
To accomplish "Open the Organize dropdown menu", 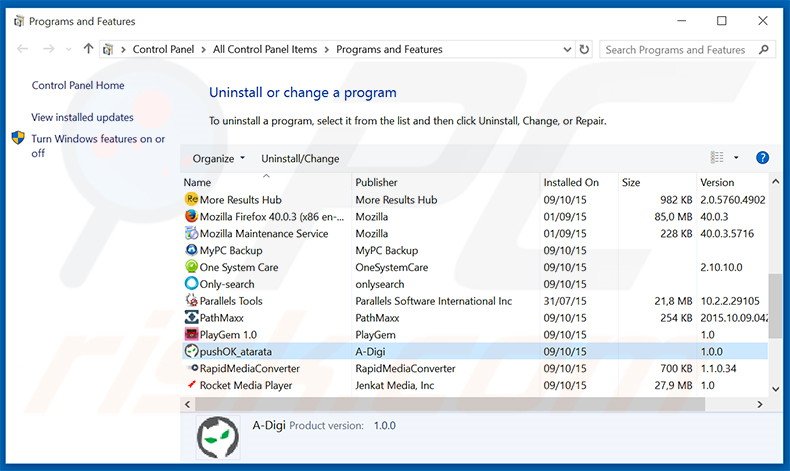I will pos(218,158).
